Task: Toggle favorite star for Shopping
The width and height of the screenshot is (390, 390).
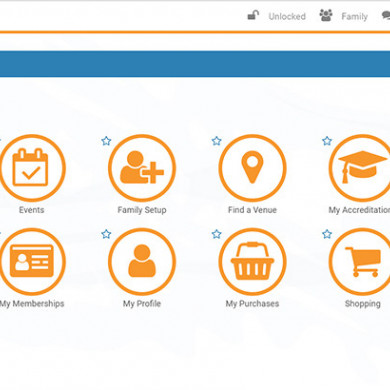Action: [x=327, y=234]
